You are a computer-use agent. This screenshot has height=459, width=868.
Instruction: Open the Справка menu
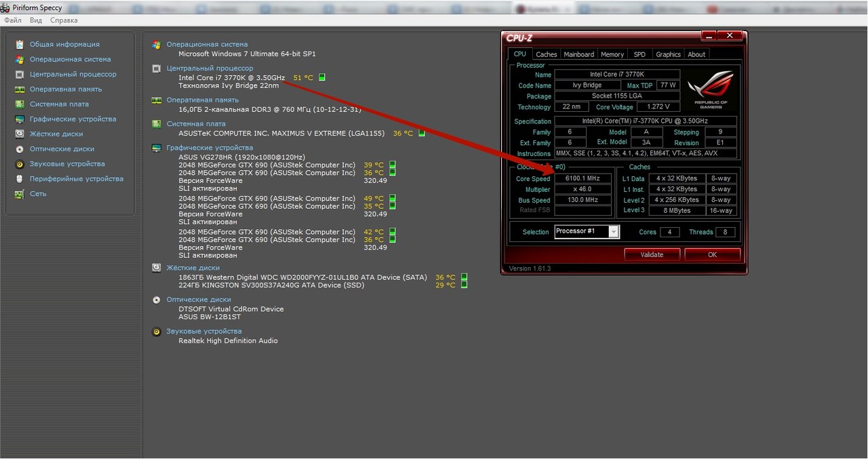click(64, 20)
